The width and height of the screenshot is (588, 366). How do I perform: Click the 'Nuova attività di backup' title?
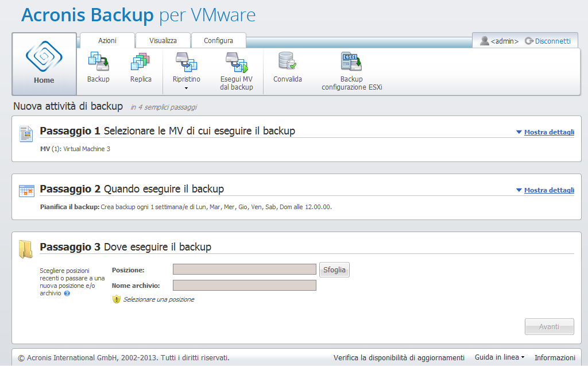(x=68, y=106)
